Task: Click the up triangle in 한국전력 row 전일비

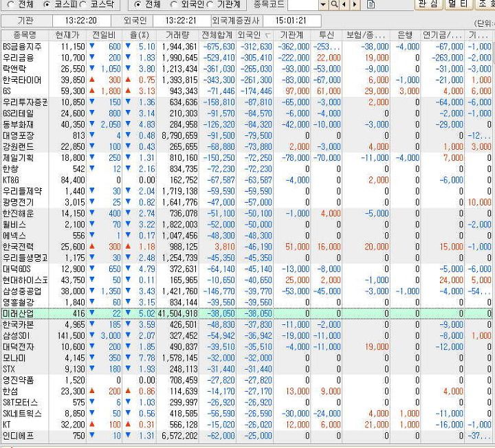Action: 92,246
